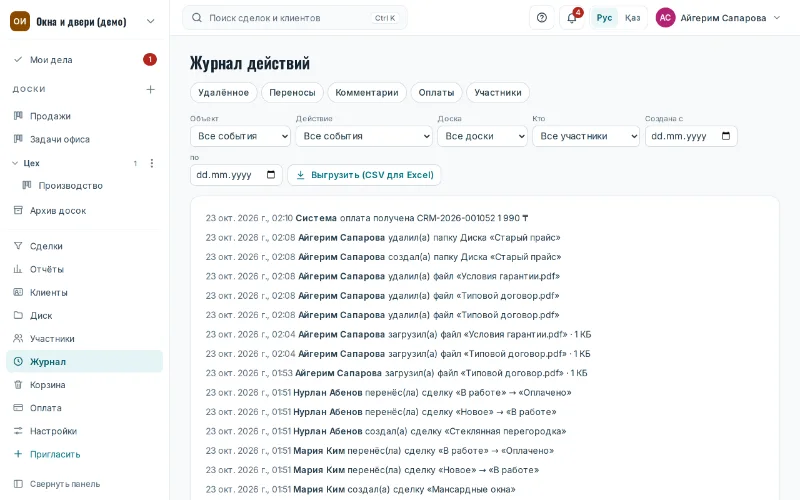This screenshot has height=500, width=800.
Task: Filter journal by Оплаты chip
Action: click(x=436, y=92)
